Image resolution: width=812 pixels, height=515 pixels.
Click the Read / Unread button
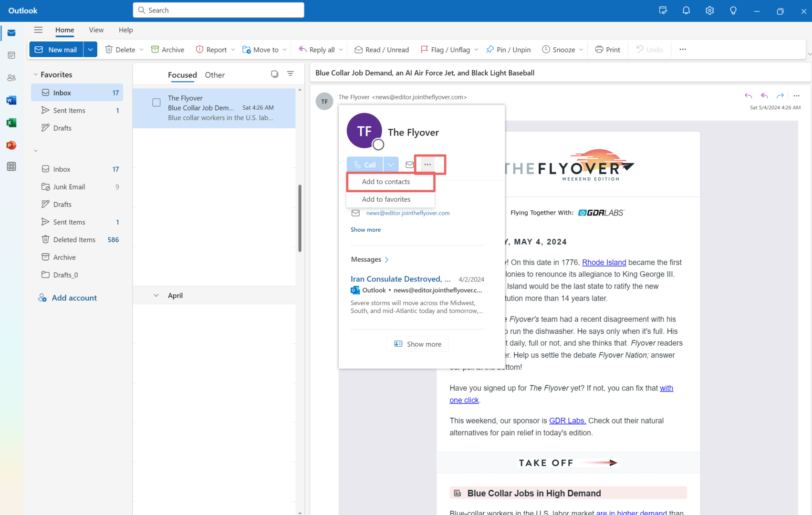pyautogui.click(x=382, y=50)
